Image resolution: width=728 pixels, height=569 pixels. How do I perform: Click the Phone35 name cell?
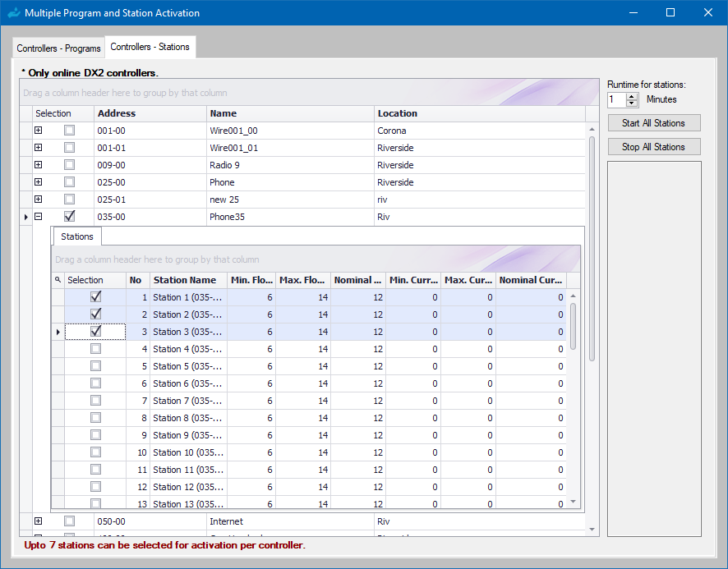click(290, 217)
